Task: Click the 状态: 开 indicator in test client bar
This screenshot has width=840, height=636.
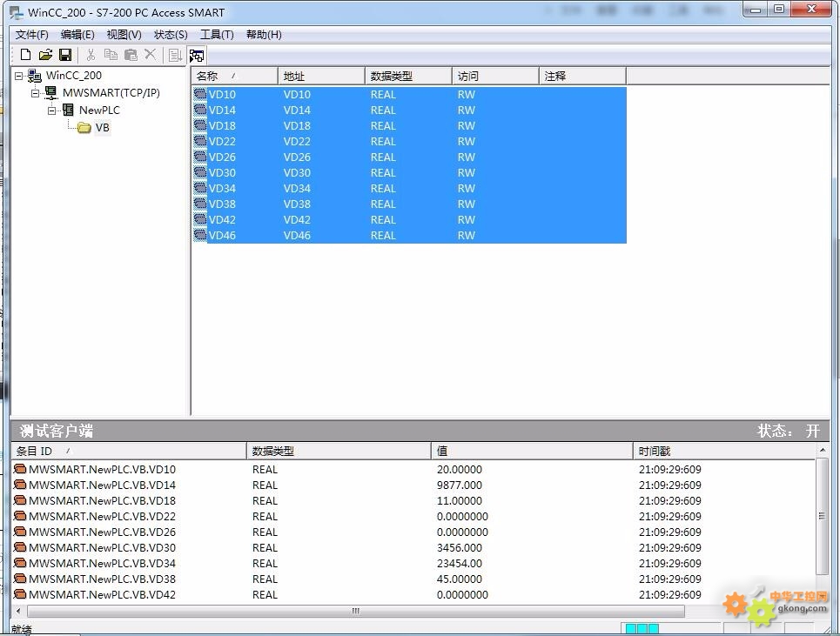Action: click(789, 431)
